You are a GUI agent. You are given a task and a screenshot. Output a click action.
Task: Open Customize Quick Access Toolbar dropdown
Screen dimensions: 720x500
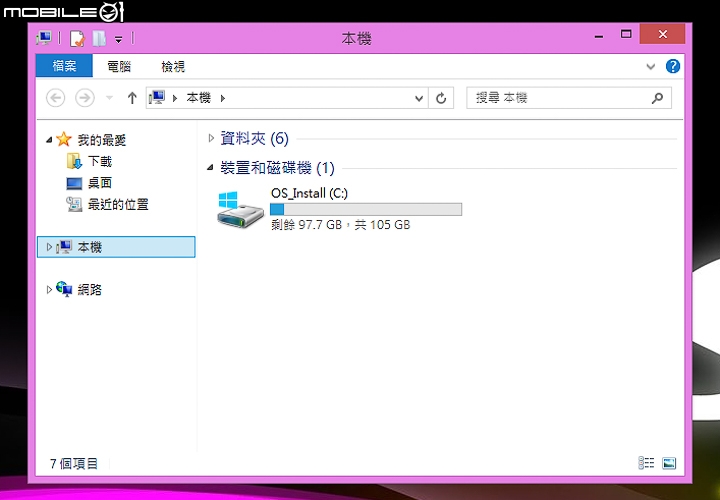coord(118,39)
